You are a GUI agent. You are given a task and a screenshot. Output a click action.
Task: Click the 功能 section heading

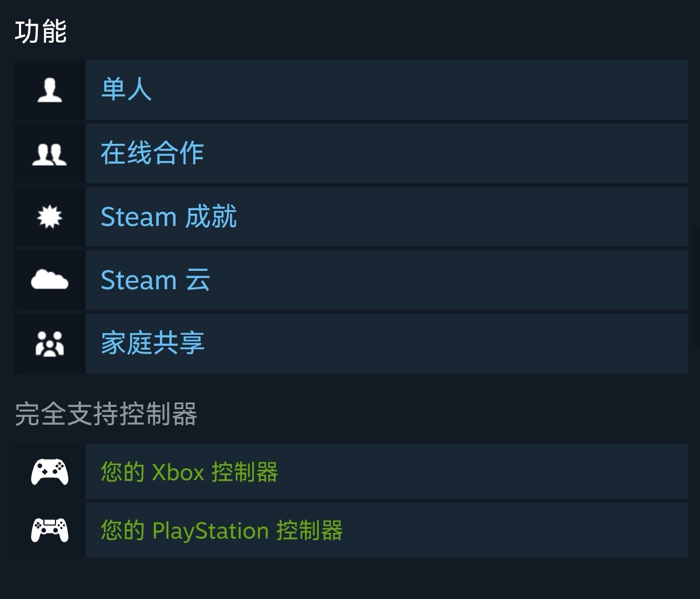[41, 32]
